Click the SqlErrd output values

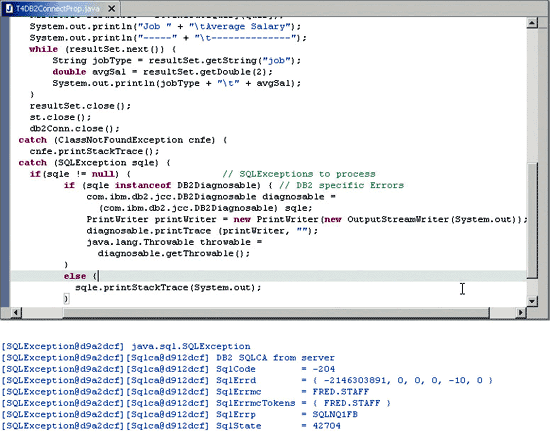coord(403,380)
